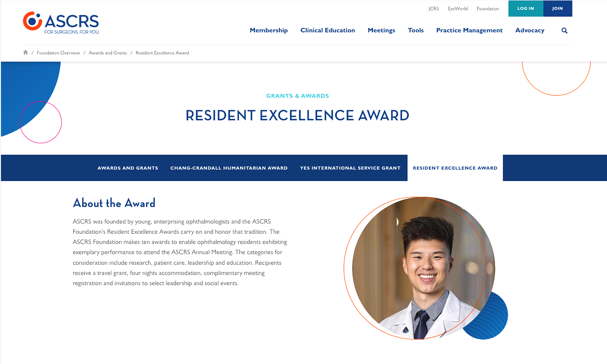
Task: Open the Membership menu
Action: (x=269, y=30)
